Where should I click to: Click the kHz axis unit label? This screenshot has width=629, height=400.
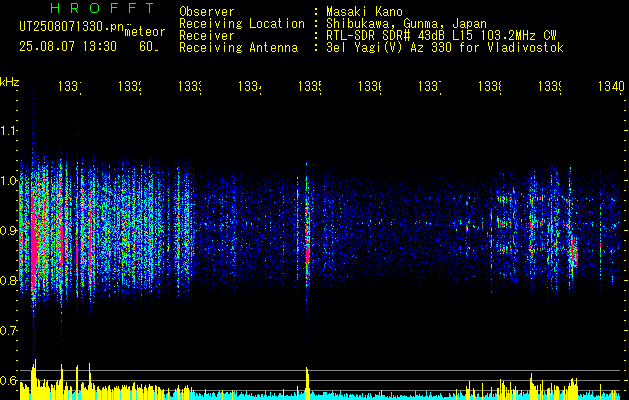pos(10,82)
